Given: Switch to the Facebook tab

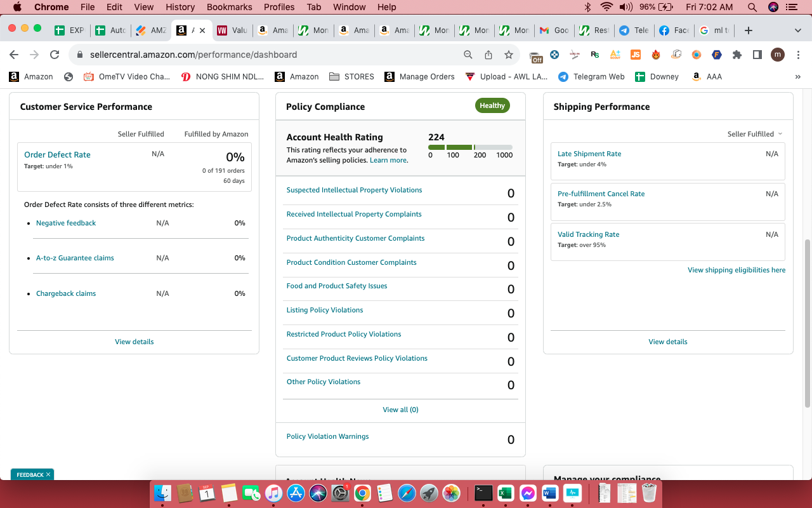Looking at the screenshot, I should tap(672, 30).
